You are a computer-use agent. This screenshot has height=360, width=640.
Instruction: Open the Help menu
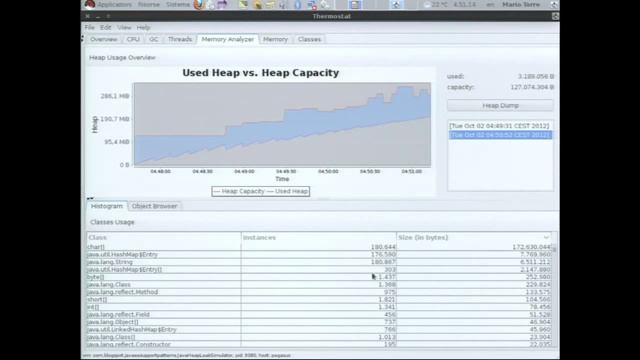(x=143, y=27)
